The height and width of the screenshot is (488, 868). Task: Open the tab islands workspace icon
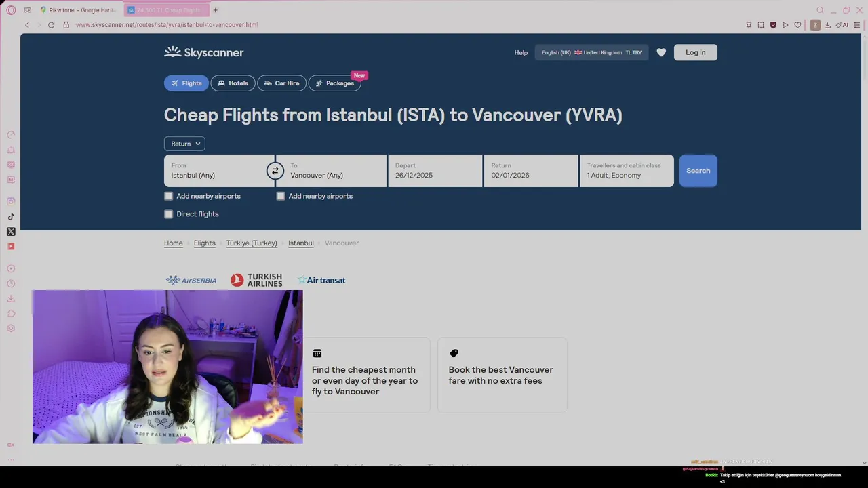pyautogui.click(x=27, y=10)
